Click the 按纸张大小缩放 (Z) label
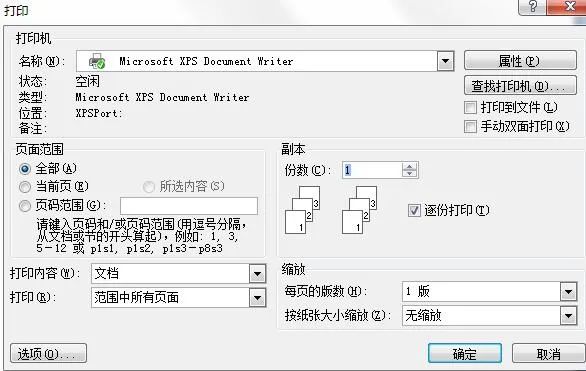 pyautogui.click(x=337, y=316)
